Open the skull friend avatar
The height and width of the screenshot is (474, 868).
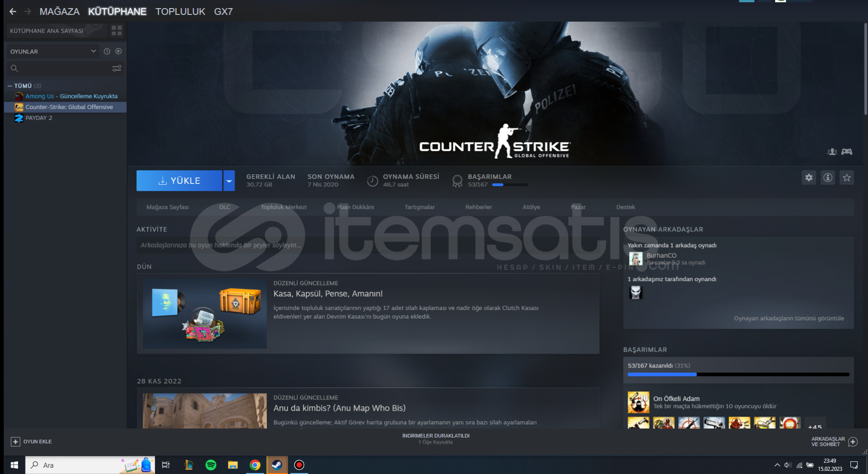pos(636,292)
